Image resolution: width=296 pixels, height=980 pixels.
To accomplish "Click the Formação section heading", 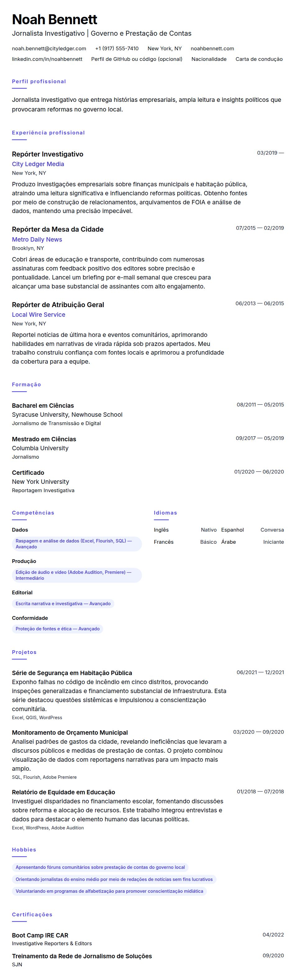I will tap(26, 385).
